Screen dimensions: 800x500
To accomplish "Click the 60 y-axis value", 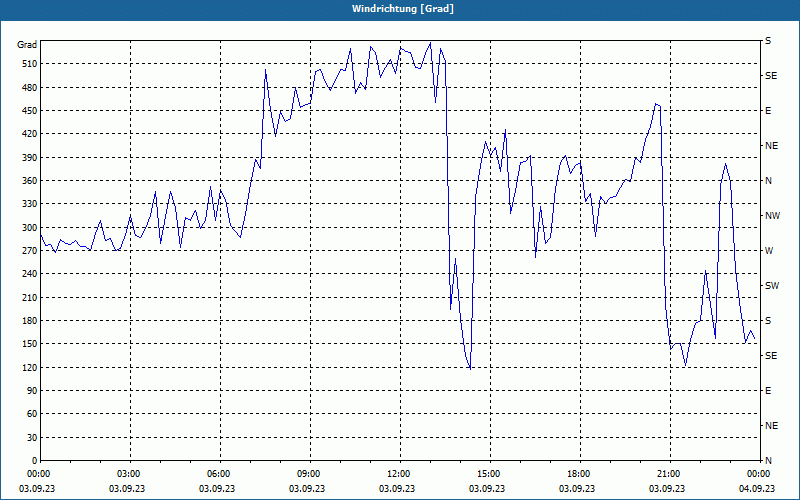I will pos(31,414).
